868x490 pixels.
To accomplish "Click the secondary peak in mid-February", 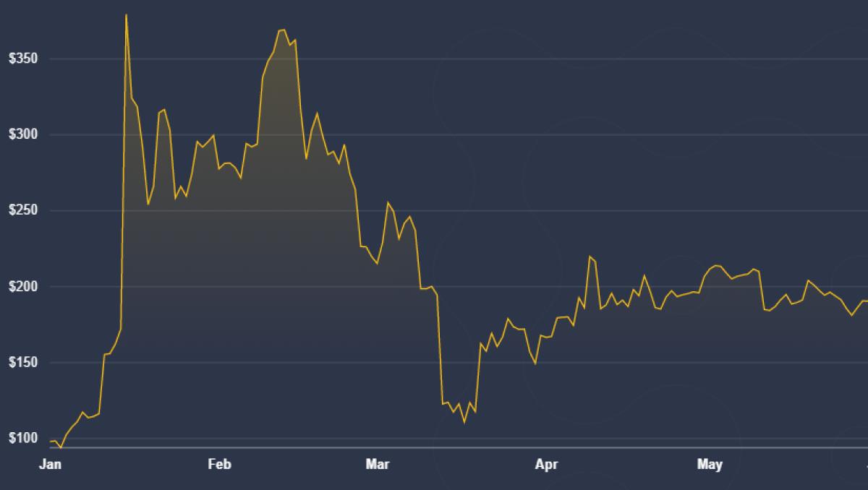I will click(x=281, y=30).
